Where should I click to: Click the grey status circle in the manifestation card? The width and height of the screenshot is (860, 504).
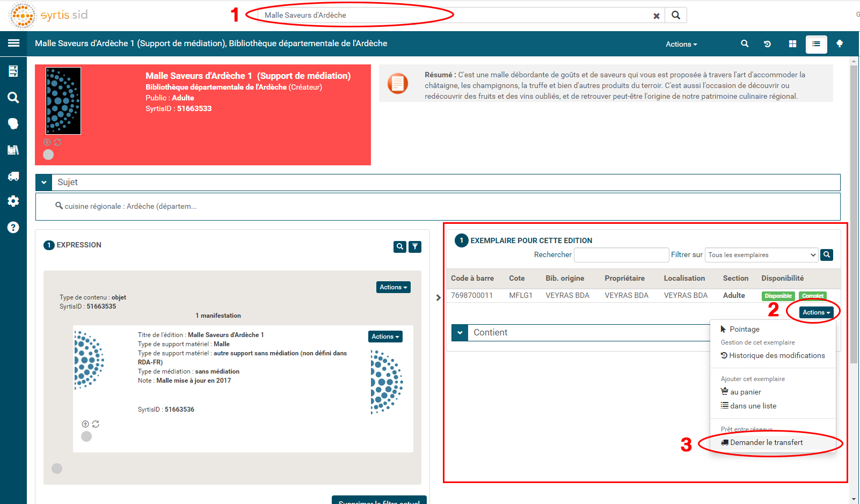click(86, 436)
